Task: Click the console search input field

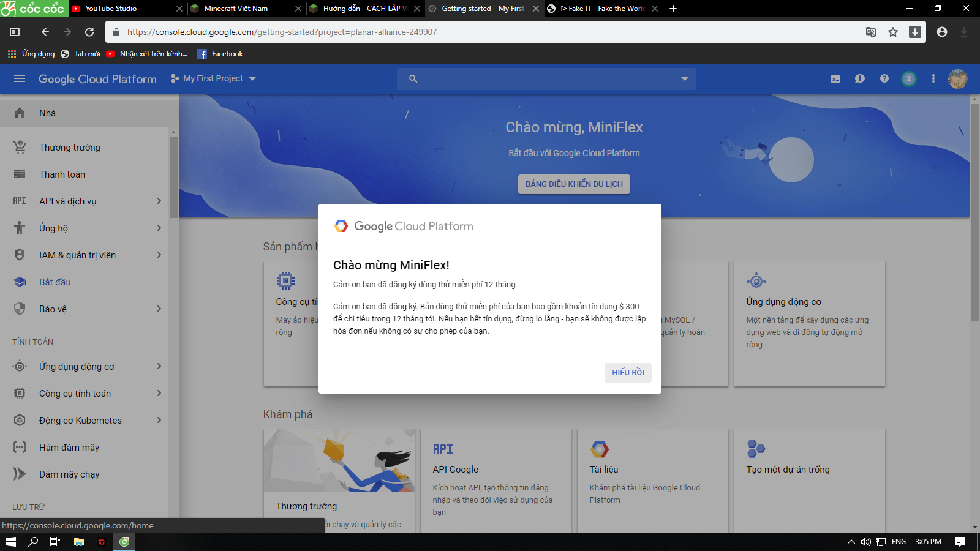Action: point(546,78)
